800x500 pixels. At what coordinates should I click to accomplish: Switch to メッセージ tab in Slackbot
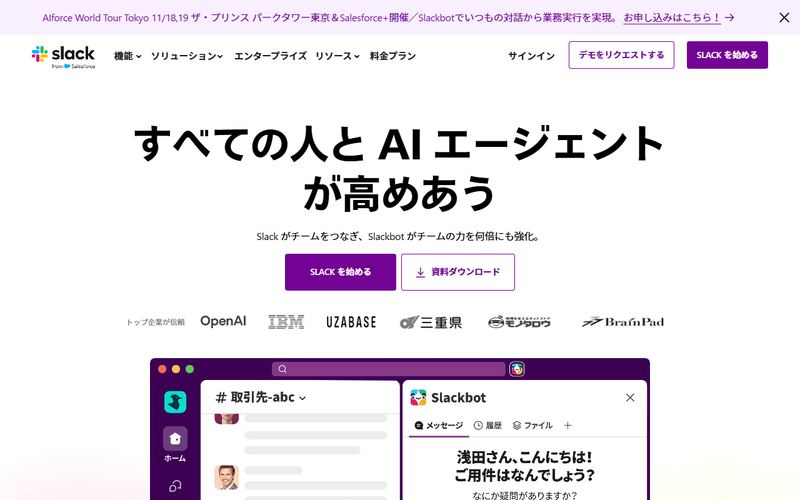(x=439, y=426)
